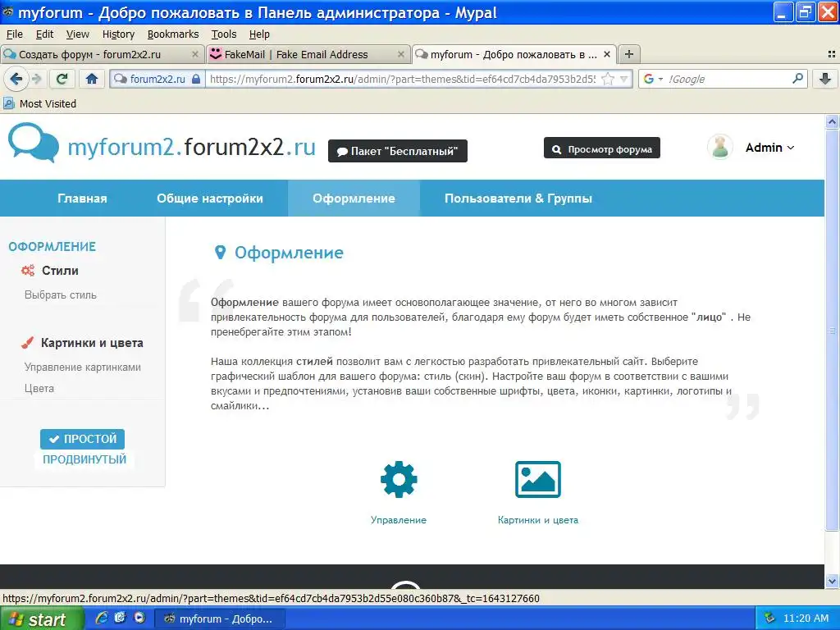
Task: Bookmark this page with the star icon
Action: pos(608,80)
